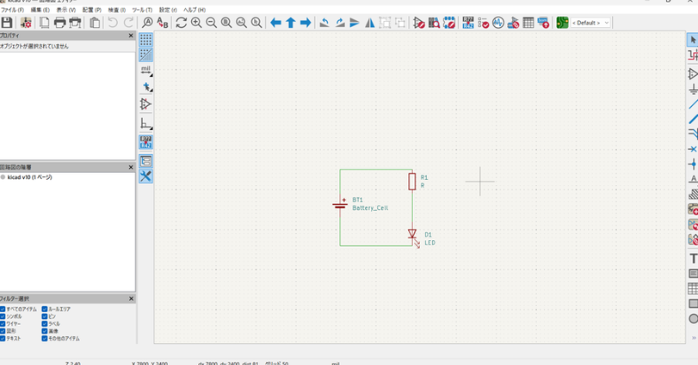Image resolution: width=698 pixels, height=365 pixels.
Task: Uncheck the ラベル filter
Action: (45, 324)
